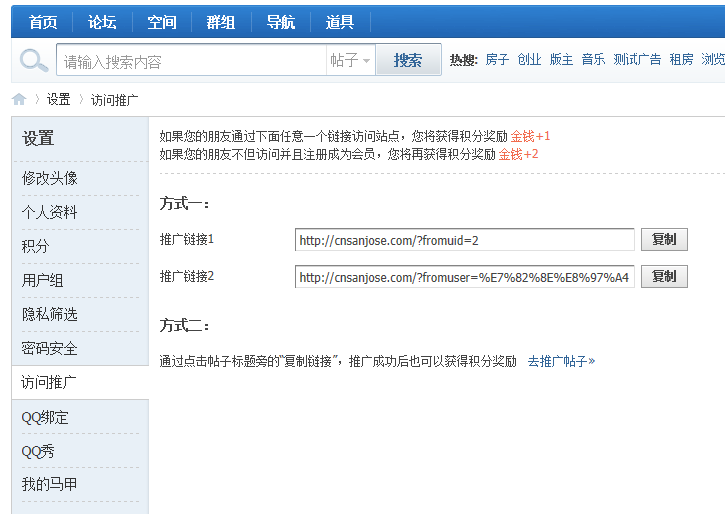Select QQ秀 in settings sidebar

pos(38,451)
